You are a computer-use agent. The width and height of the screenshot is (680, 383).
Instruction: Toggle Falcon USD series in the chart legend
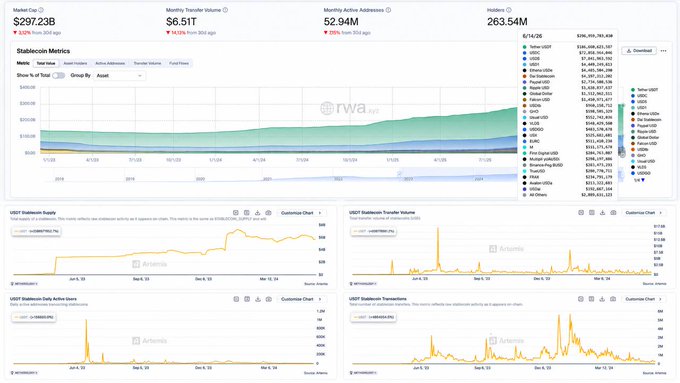pyautogui.click(x=644, y=144)
